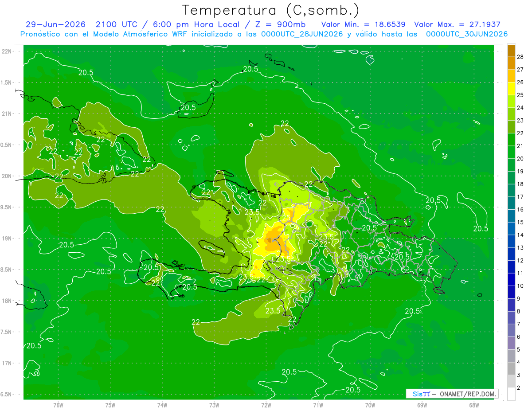Image resolution: width=532 pixels, height=411 pixels.
Task: Click 'Valor Max. = 27.1937' text
Action: tap(457, 24)
